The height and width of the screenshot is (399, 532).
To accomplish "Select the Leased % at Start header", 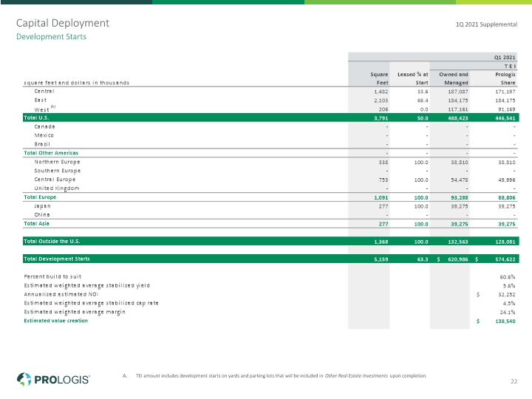I will (412, 78).
